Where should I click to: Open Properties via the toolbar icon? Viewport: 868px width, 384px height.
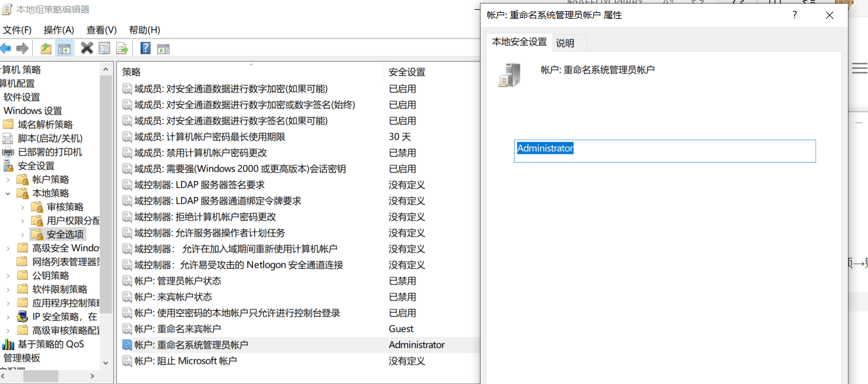tap(104, 48)
